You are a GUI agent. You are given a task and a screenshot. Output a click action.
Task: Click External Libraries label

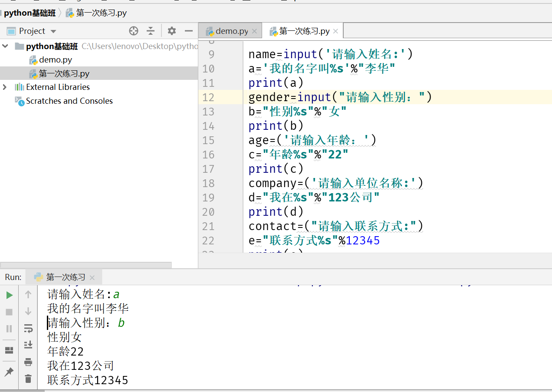[58, 87]
